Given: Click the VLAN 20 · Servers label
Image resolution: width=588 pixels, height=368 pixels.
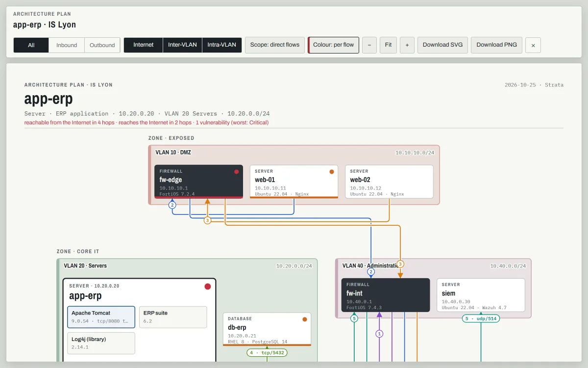Looking at the screenshot, I should [x=85, y=266].
